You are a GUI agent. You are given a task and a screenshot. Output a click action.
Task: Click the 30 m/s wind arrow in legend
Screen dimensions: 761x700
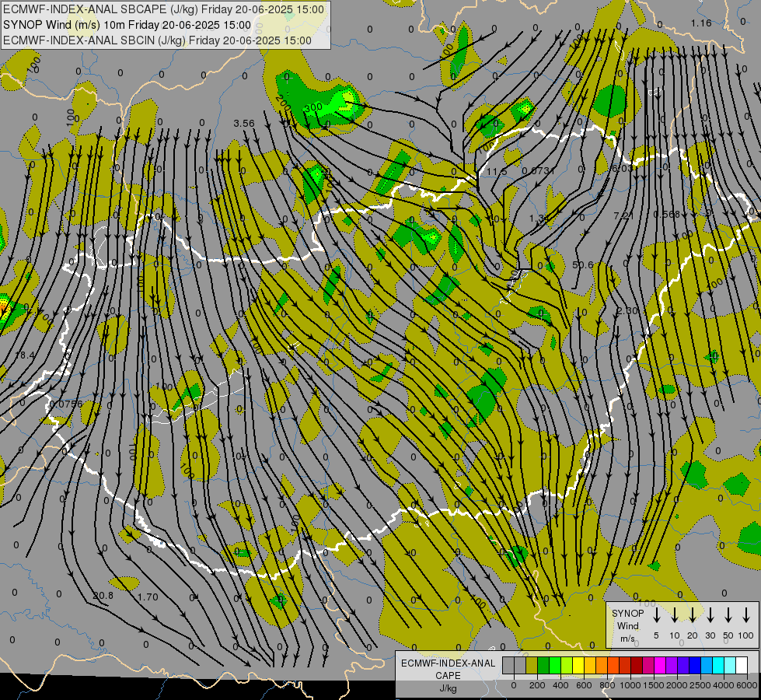(710, 615)
